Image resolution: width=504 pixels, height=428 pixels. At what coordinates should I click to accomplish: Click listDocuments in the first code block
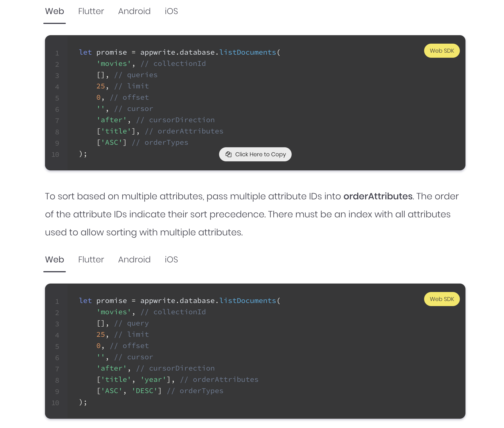[248, 52]
